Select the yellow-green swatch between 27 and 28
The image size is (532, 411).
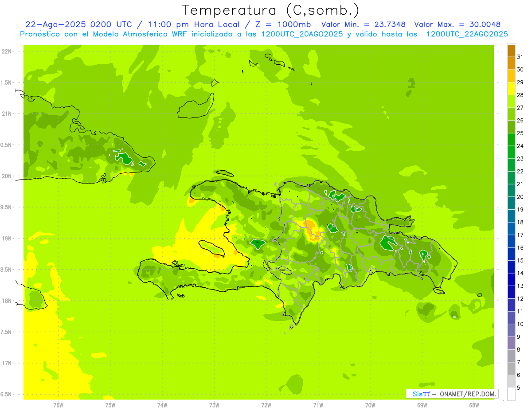511,102
